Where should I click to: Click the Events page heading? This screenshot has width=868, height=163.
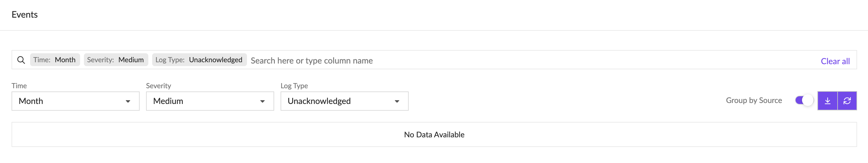pos(25,14)
